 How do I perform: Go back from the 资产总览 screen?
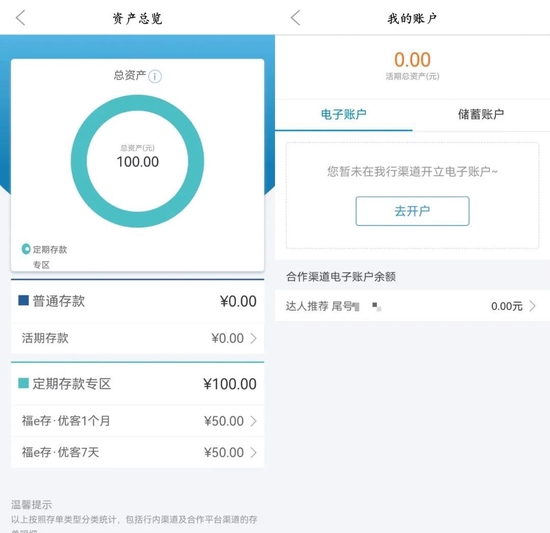[x=21, y=18]
